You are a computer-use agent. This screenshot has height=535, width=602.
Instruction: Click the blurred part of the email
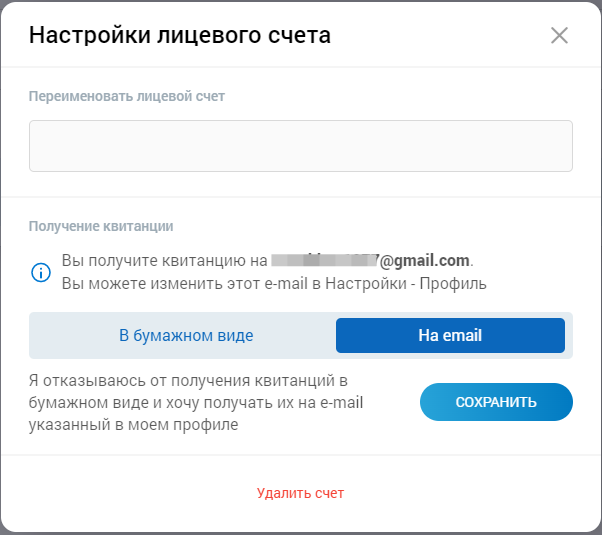(323, 261)
